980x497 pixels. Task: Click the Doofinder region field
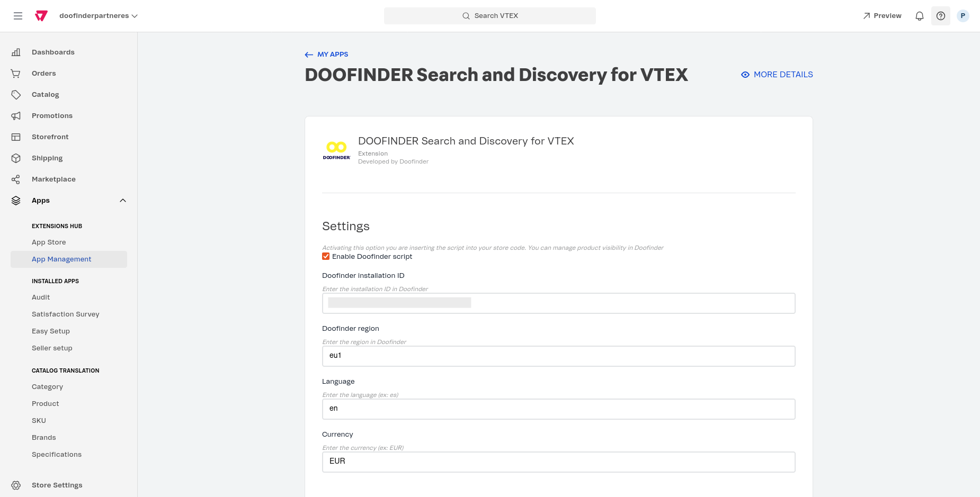(559, 356)
